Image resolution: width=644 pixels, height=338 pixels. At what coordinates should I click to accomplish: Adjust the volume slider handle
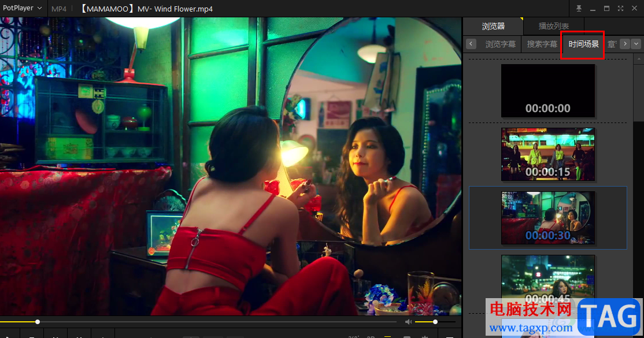435,322
